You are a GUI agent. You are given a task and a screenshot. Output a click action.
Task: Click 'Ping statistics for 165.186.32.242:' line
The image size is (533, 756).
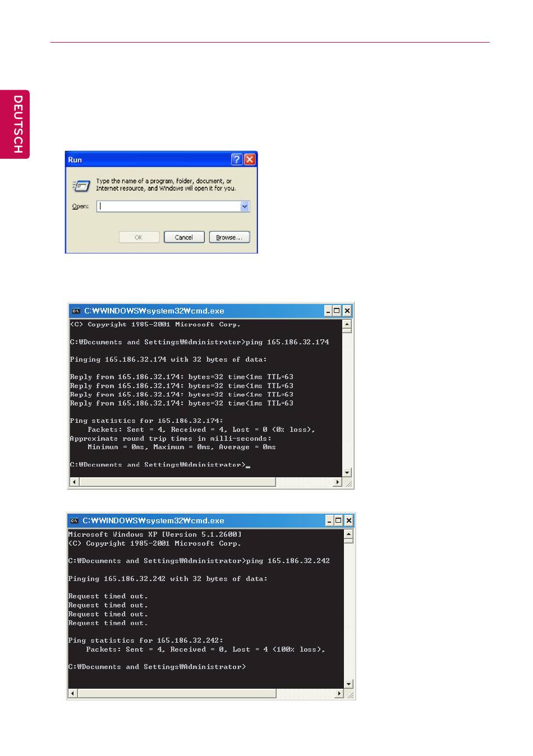tap(146, 640)
